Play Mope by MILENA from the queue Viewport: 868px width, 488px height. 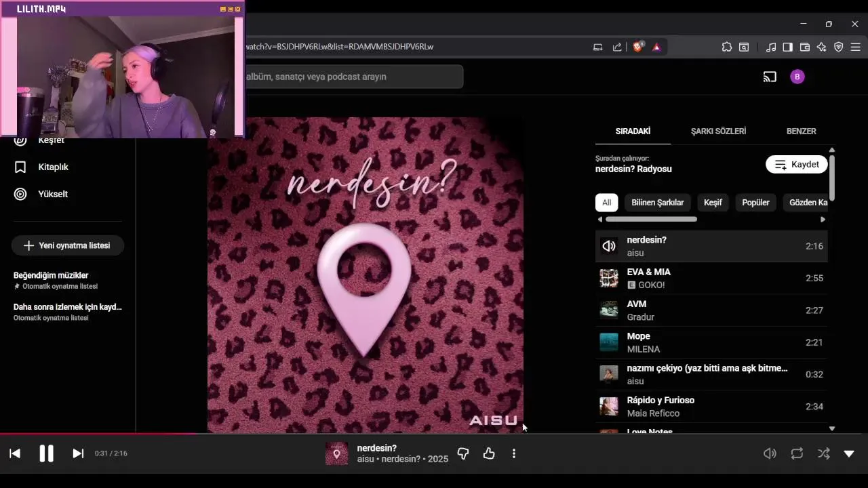711,342
